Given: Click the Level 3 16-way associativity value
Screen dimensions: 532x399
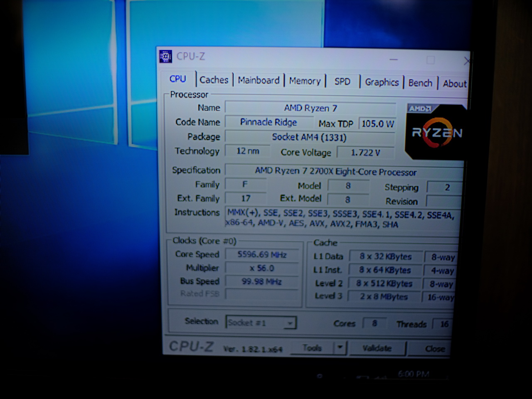Looking at the screenshot, I should click(438, 297).
